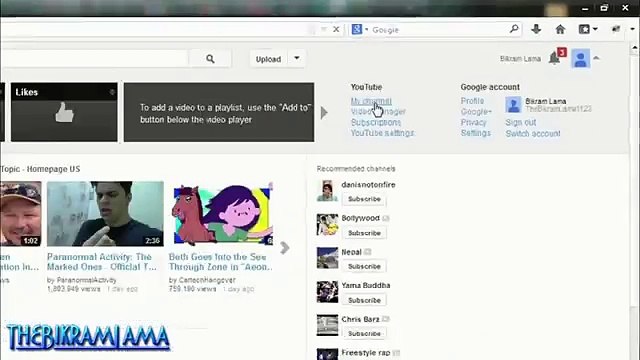The width and height of the screenshot is (640, 360).
Task: Click Bikram Lama profile picture in menu
Action: tap(513, 104)
